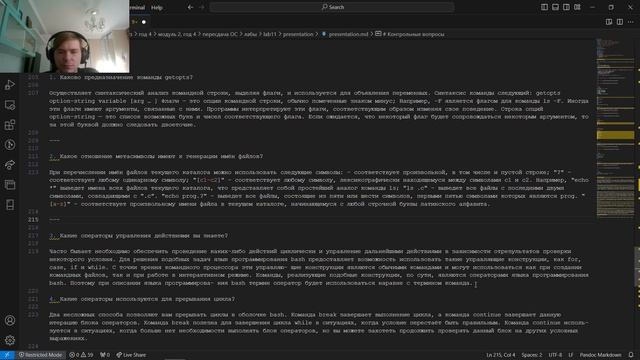
Task: Click the Search command center box
Action: (332, 7)
